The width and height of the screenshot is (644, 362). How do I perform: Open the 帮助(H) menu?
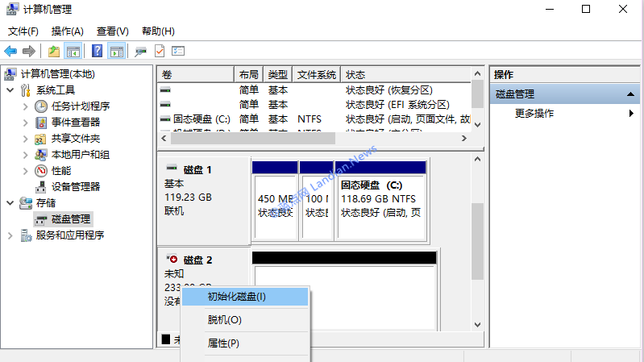coord(158,31)
